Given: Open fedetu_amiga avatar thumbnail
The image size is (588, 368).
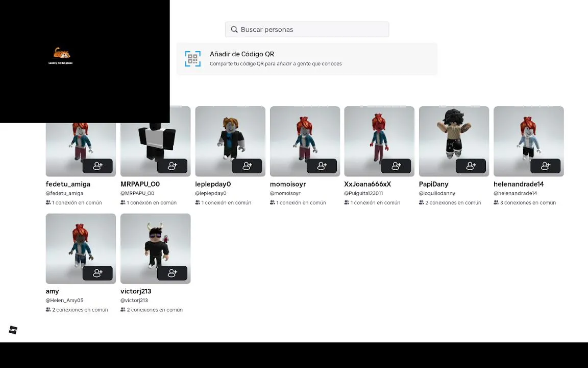Looking at the screenshot, I should (x=81, y=149).
